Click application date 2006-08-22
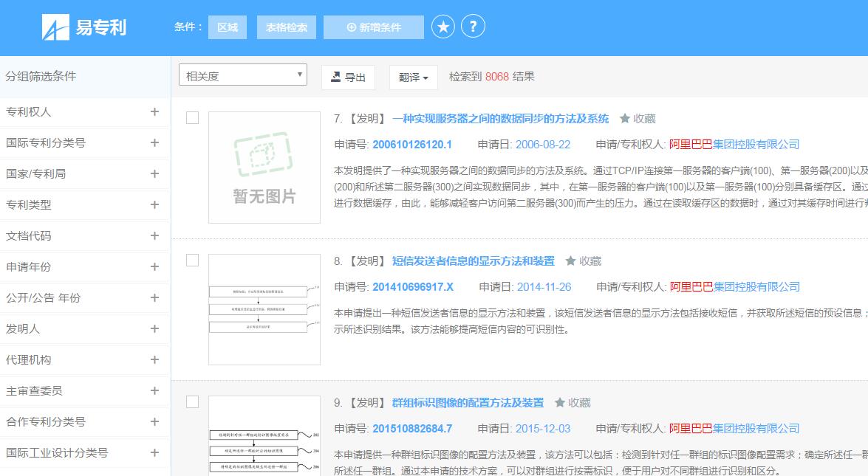868x476 pixels. 542,145
